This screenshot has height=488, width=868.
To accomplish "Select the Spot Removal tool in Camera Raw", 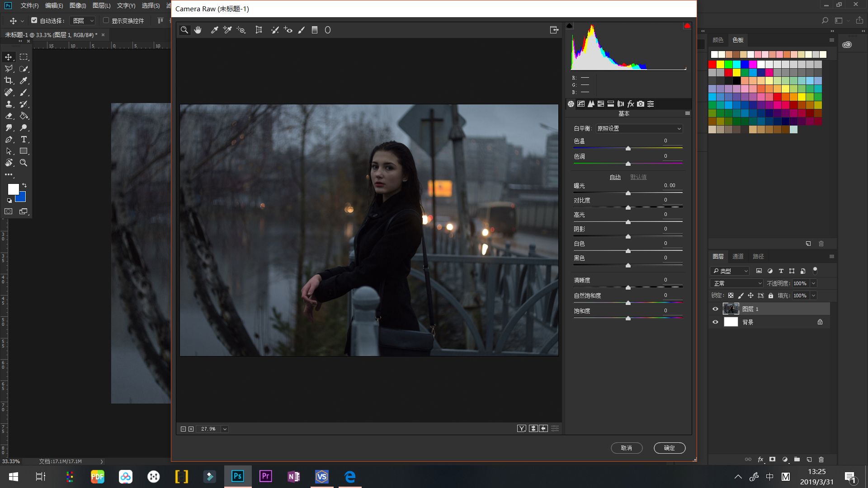I will 274,30.
